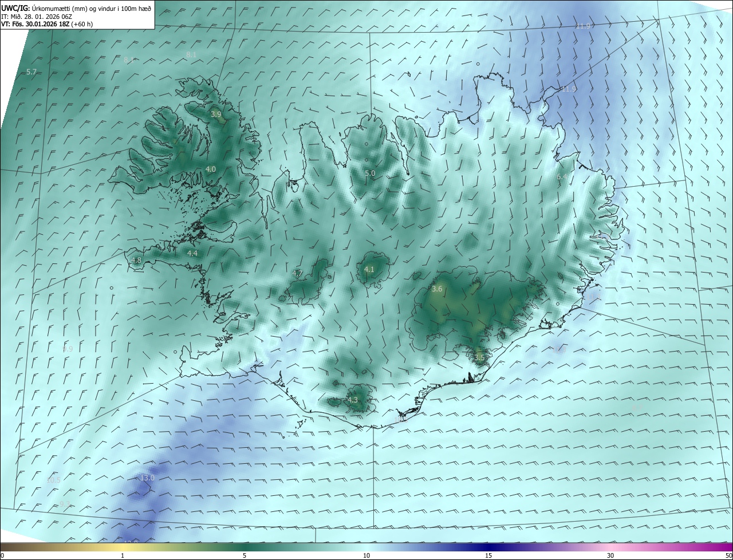733x560 pixels.
Task: Click the 'IT: Mið. 28. 01. 2026 06Z' line
Action: click(x=37, y=17)
